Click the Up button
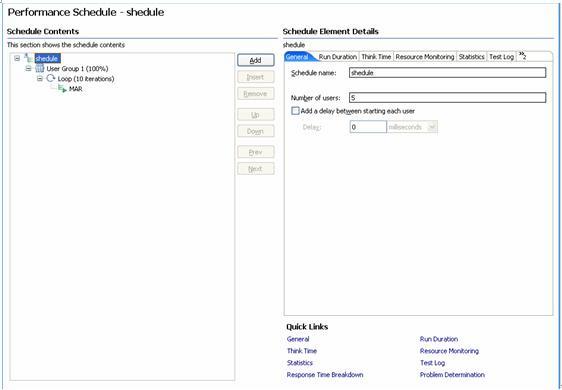The image size is (562, 390). point(256,115)
